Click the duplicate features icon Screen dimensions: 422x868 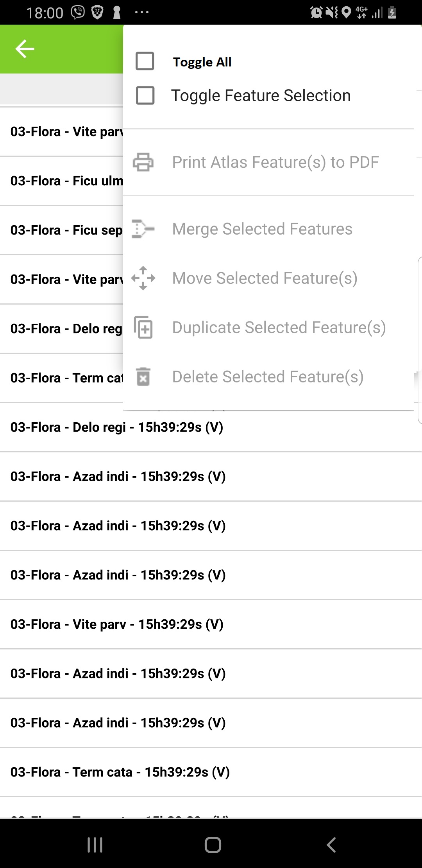[143, 327]
